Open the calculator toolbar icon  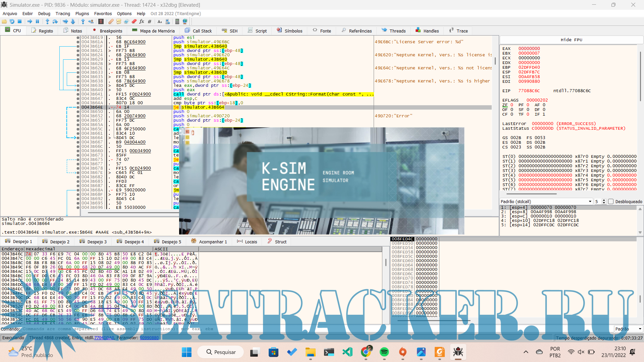pos(177,21)
